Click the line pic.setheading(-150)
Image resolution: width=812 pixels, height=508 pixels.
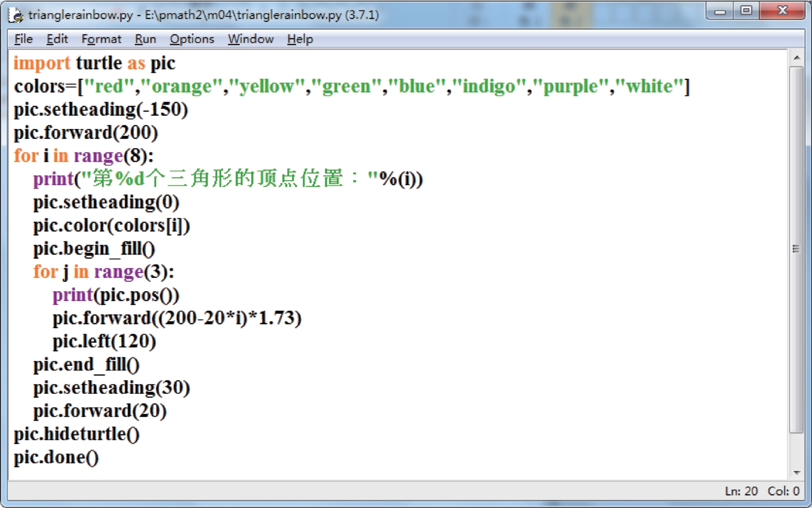click(x=101, y=109)
